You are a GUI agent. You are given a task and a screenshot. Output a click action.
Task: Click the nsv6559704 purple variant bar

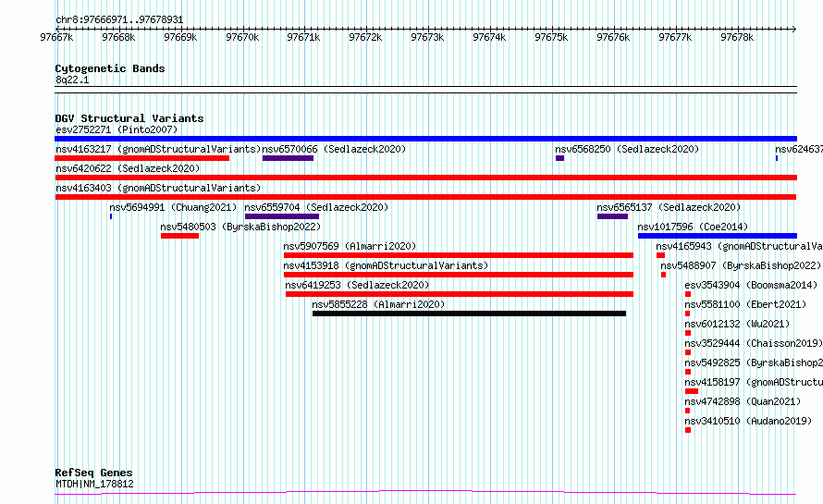(282, 216)
